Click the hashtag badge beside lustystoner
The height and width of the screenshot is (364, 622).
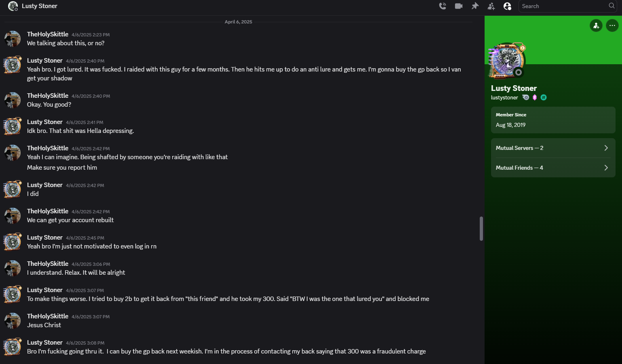click(544, 97)
